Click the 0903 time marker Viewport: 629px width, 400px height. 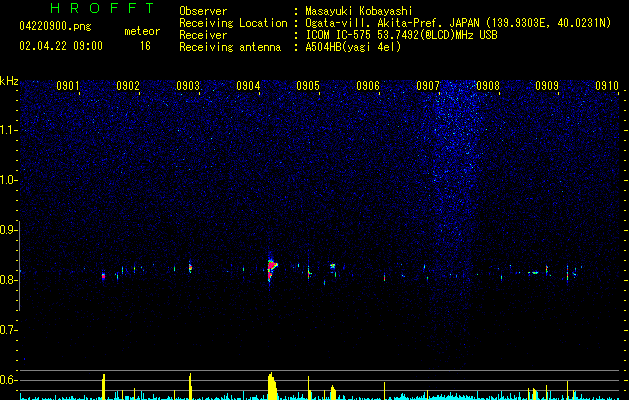[188, 86]
